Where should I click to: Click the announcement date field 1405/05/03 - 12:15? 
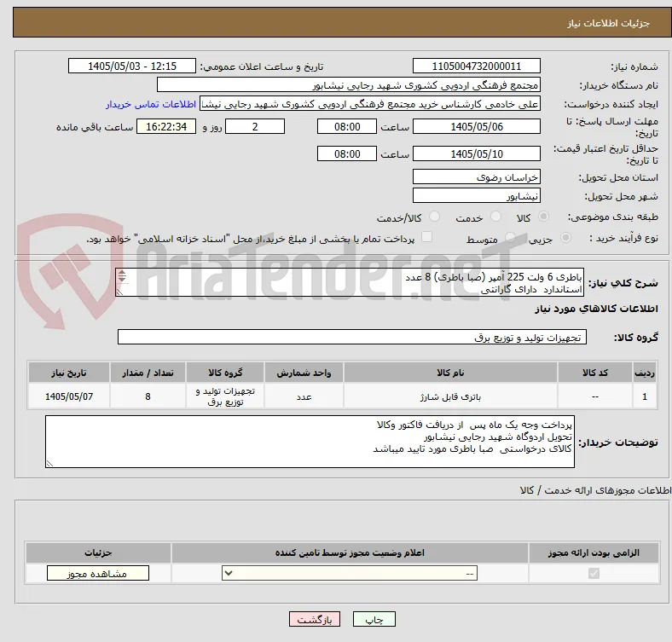point(132,66)
